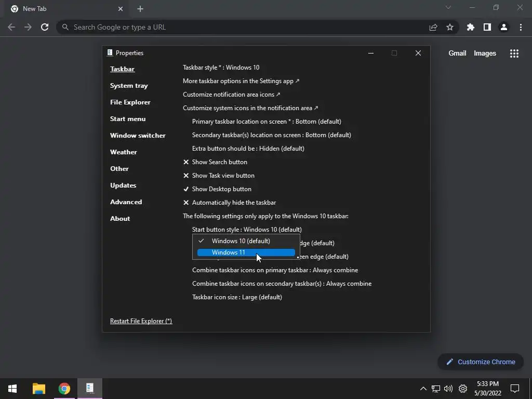Click Restart File Explorer link
The image size is (532, 399).
click(x=141, y=321)
